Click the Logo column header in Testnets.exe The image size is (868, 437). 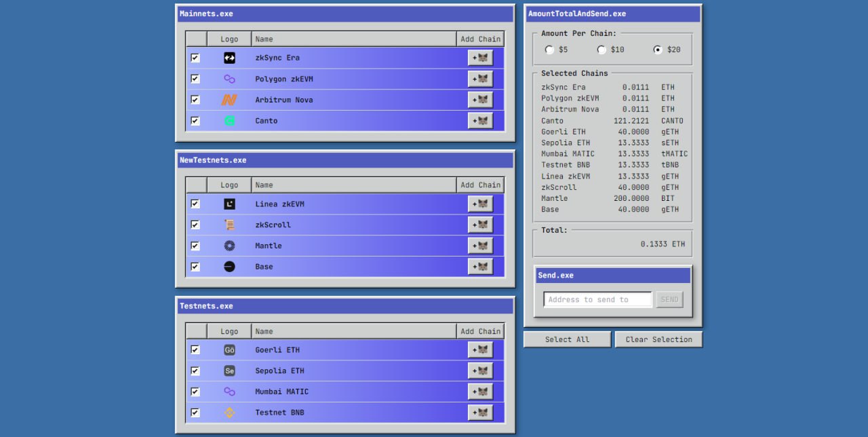(x=229, y=331)
